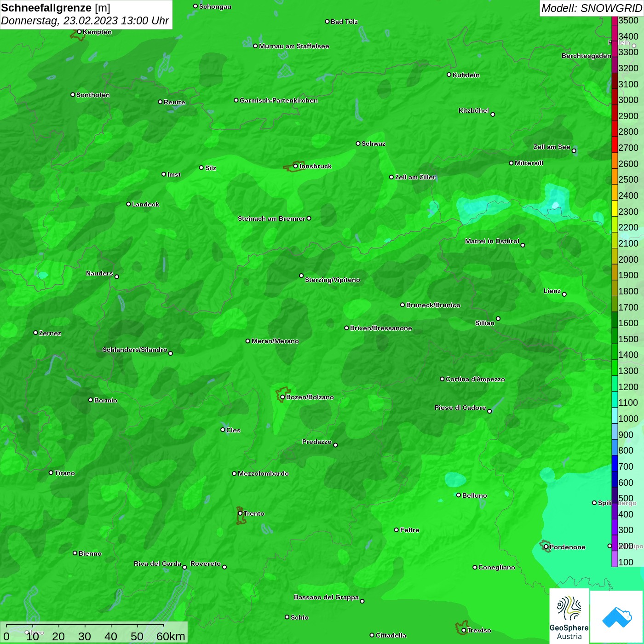Click the Brixen/Bressanone label

pos(381,328)
